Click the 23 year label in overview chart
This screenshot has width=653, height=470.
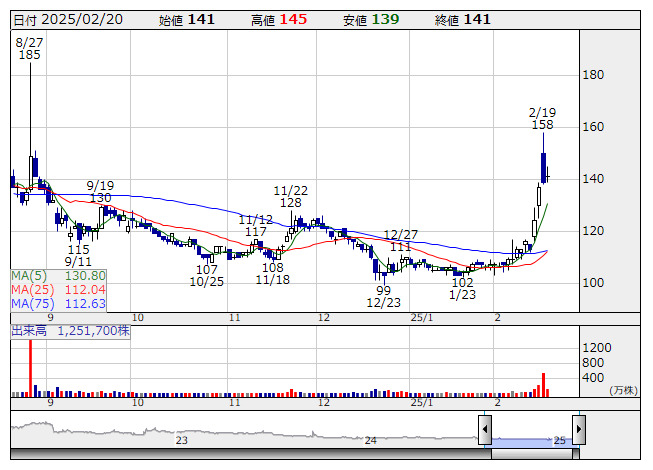pyautogui.click(x=182, y=440)
